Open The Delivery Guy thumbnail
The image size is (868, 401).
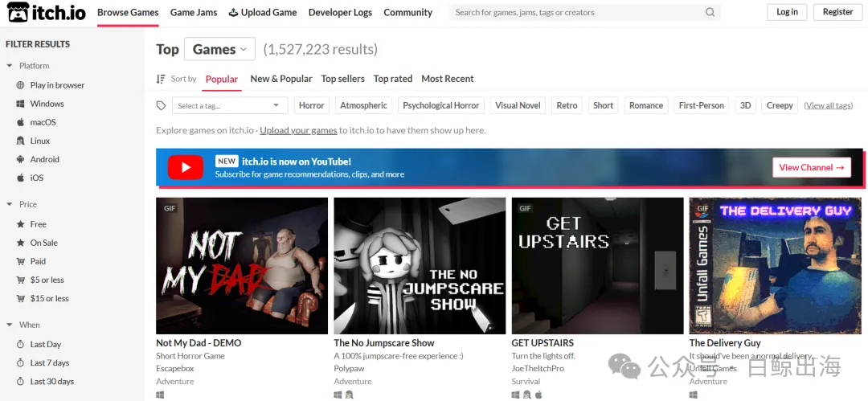[775, 266]
